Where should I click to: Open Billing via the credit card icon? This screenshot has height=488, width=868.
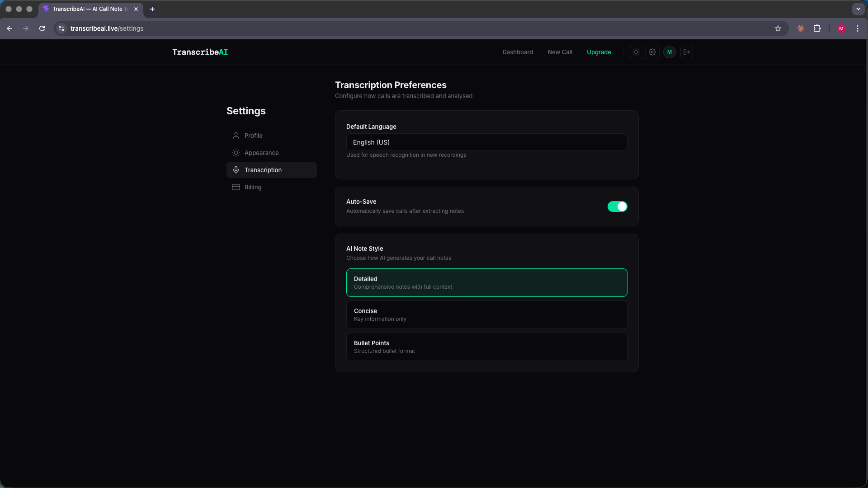236,187
